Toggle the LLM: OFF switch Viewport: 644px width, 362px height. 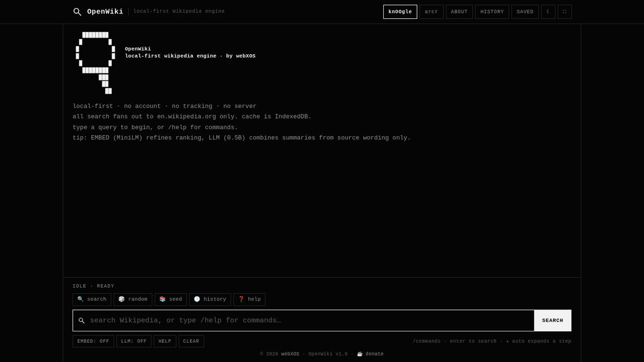134,341
